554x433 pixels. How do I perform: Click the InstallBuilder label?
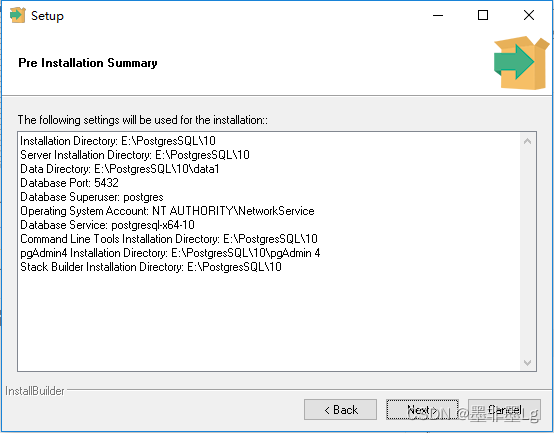click(35, 391)
